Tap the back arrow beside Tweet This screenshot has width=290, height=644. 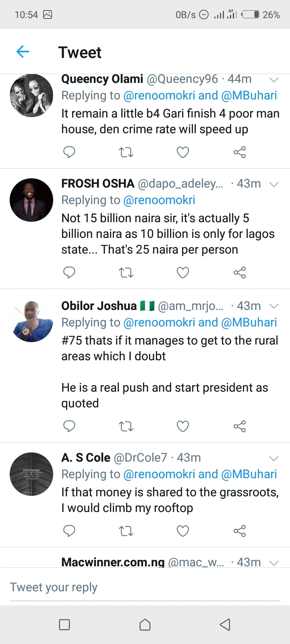(23, 52)
